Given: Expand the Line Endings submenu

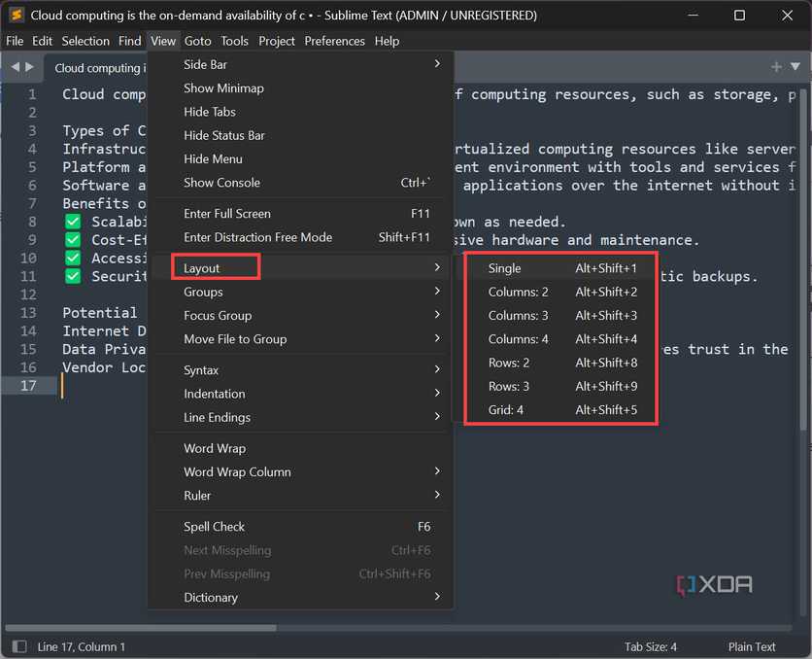Looking at the screenshot, I should [301, 417].
